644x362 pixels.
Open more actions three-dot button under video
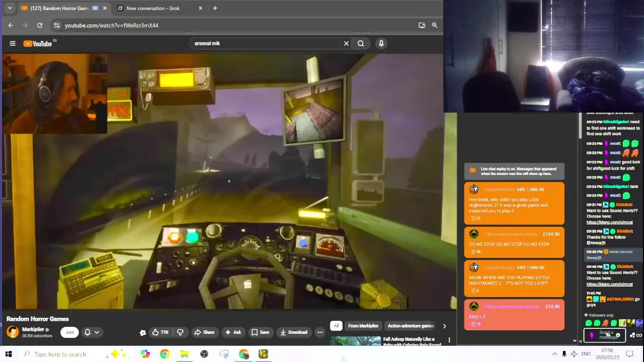coord(320,332)
